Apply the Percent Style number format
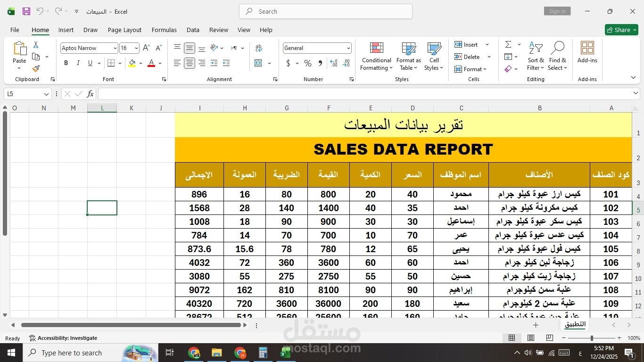644x362 pixels. (x=307, y=63)
